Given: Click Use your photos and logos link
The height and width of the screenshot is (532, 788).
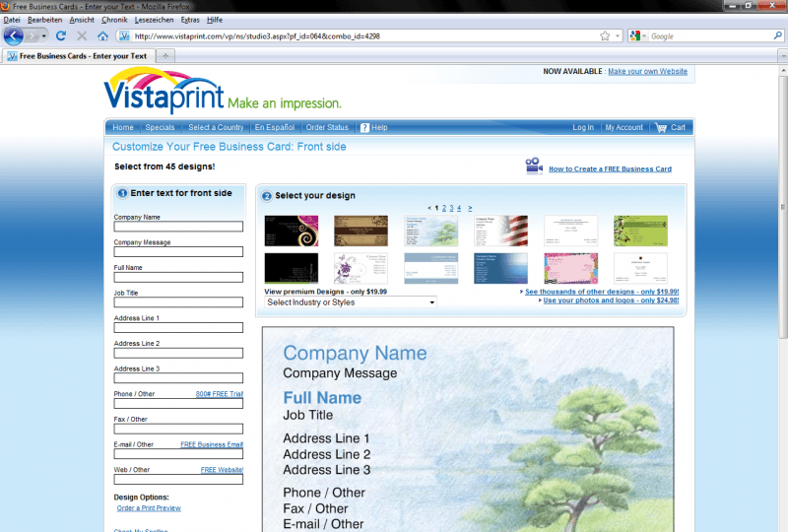Looking at the screenshot, I should pos(611,300).
